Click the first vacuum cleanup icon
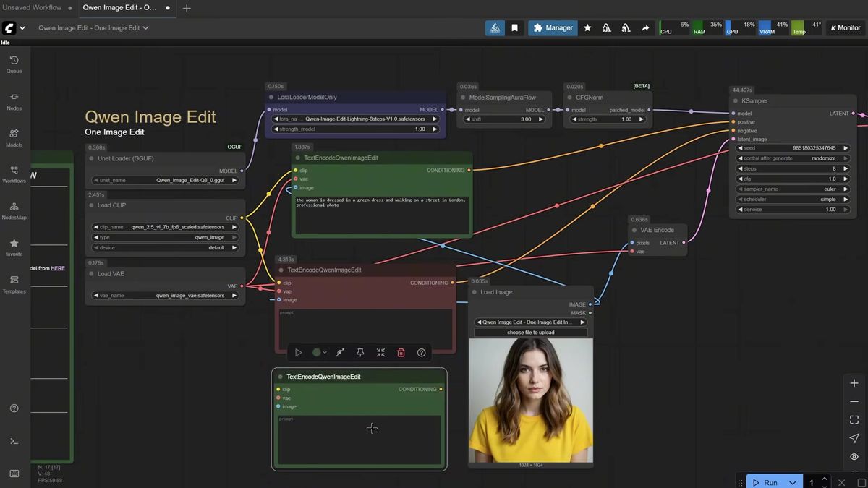868x488 pixels. click(x=607, y=28)
